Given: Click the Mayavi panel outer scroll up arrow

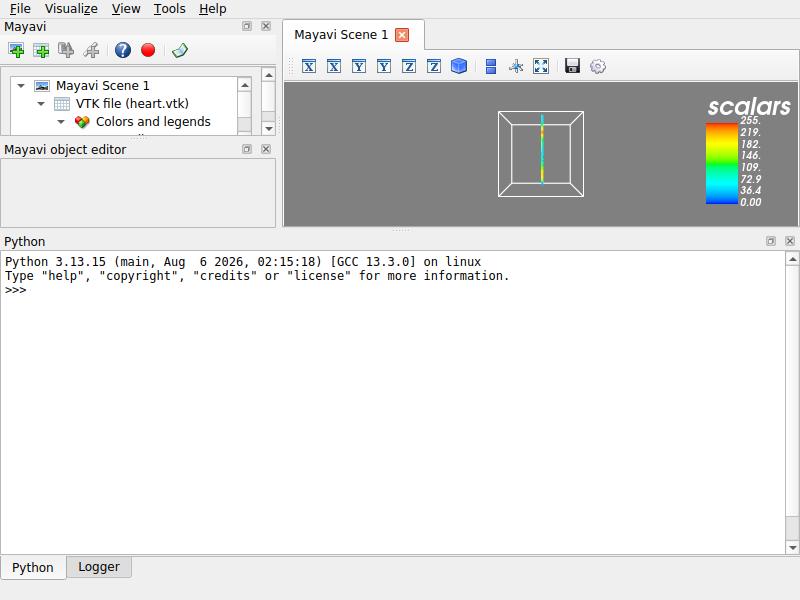Looking at the screenshot, I should point(269,75).
